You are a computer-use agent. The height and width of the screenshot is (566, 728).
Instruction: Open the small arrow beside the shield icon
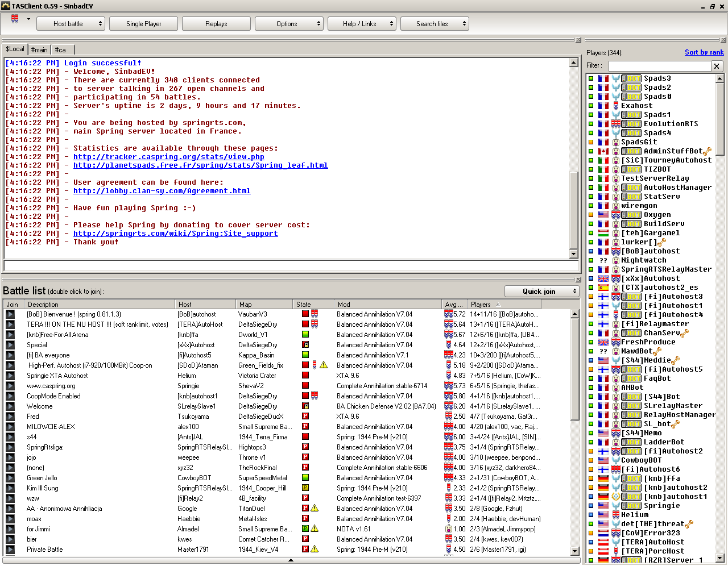[28, 19]
